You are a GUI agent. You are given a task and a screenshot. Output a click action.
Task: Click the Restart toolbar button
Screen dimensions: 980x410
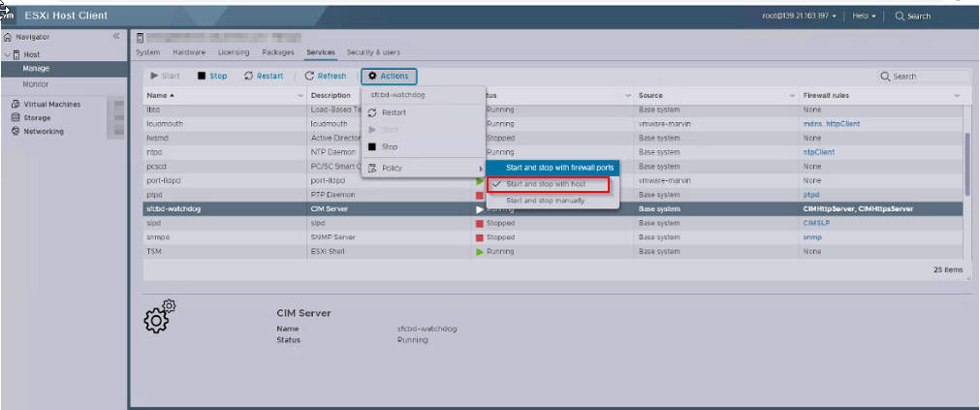coord(264,77)
